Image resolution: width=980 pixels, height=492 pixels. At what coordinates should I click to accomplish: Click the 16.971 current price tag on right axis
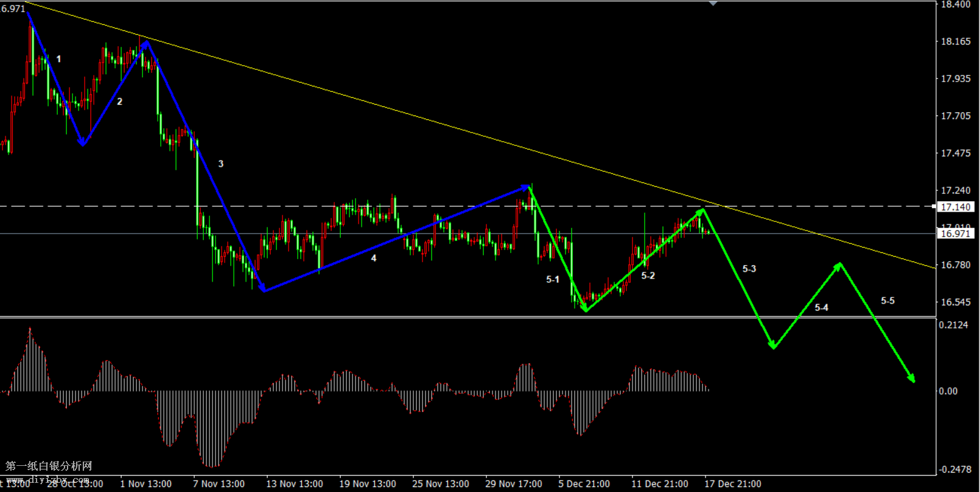956,234
